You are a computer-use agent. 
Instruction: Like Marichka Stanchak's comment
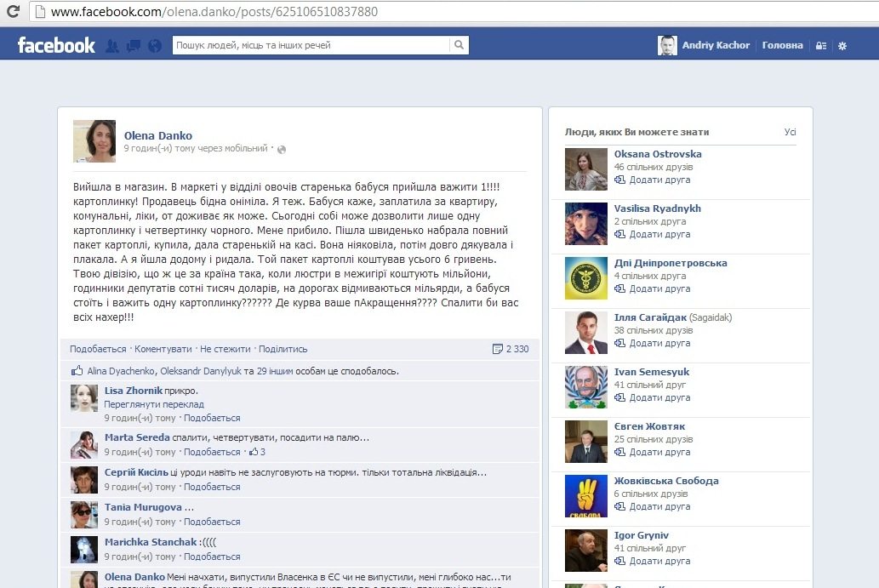pos(212,557)
